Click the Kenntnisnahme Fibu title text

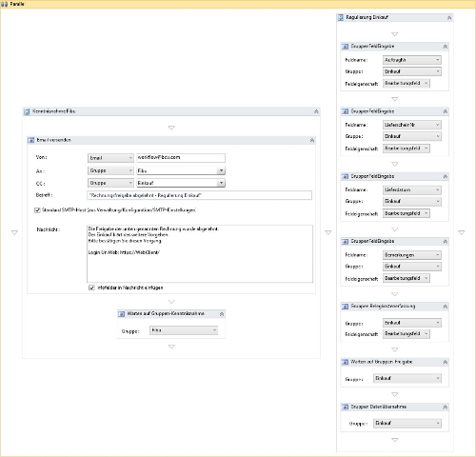pyautogui.click(x=54, y=111)
